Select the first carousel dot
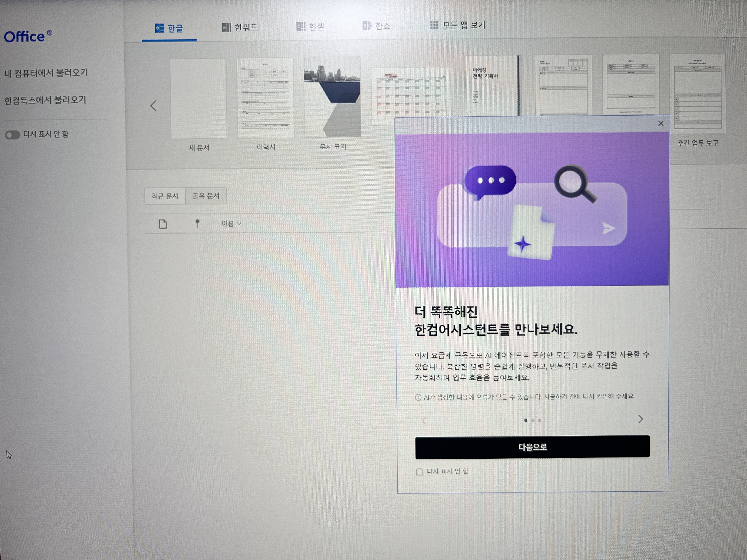The height and width of the screenshot is (560, 747). point(526,420)
